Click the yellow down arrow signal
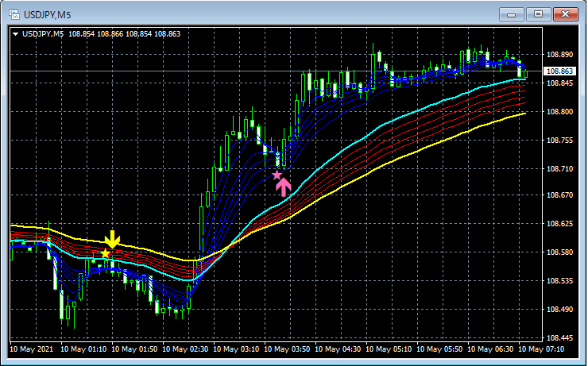Screen dimensions: 588x366 click(x=112, y=240)
